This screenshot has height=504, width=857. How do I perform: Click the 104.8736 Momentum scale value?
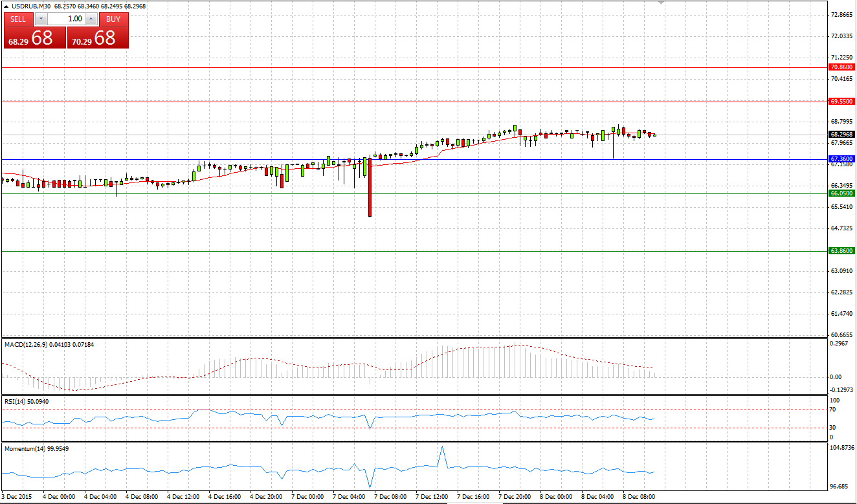click(841, 448)
